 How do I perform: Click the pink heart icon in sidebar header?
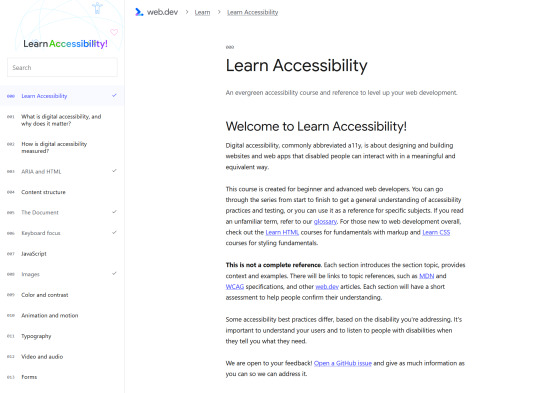pos(114,32)
